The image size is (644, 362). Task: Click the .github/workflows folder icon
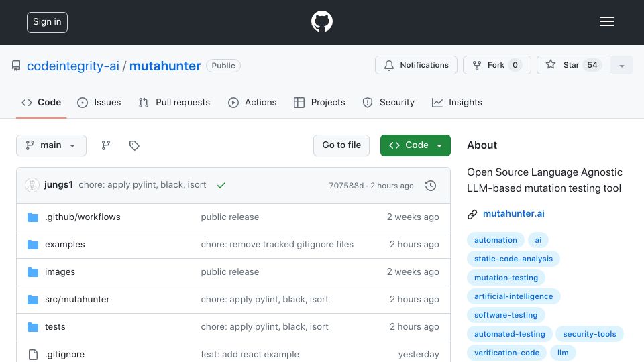pos(33,217)
